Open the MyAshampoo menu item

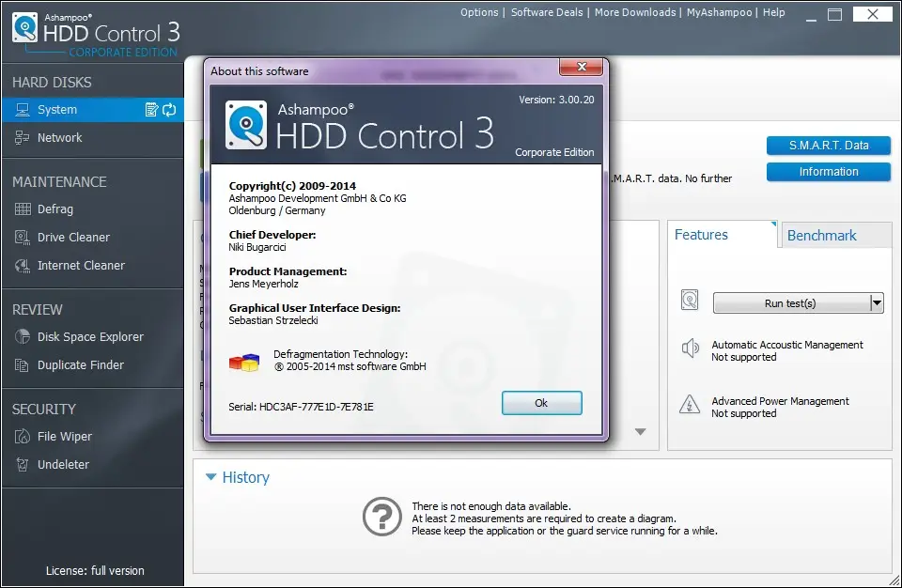click(719, 12)
